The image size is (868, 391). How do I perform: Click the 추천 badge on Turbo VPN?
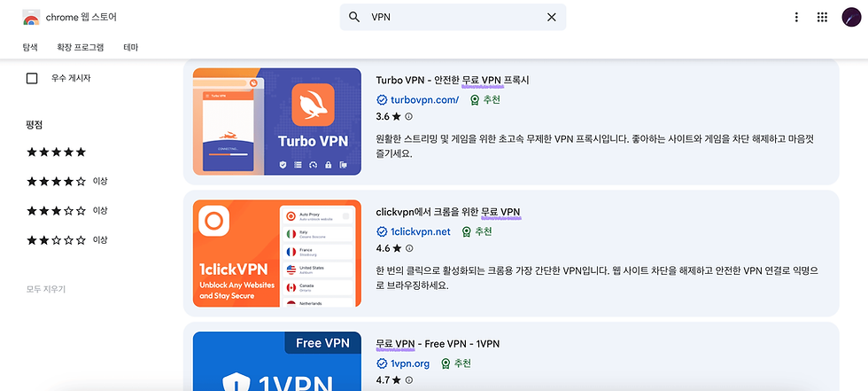tap(485, 100)
